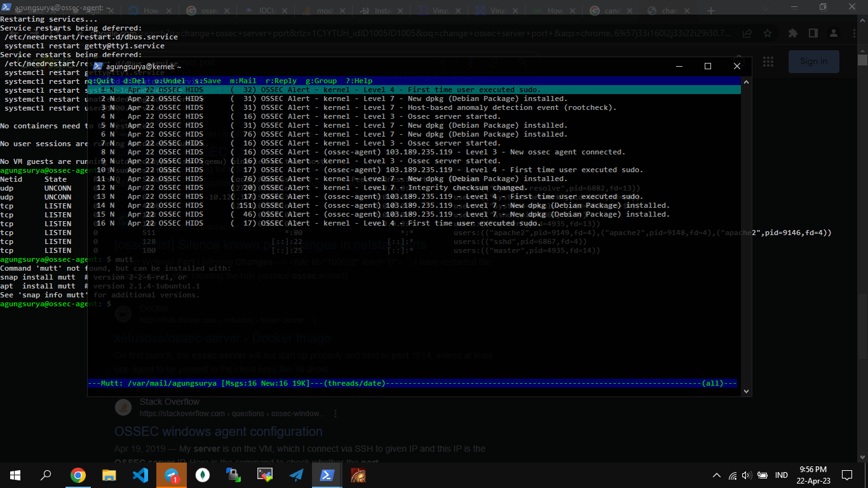Screen dimensions: 868x488
Task: Open Visual Studio Code from taskbar
Action: click(x=140, y=475)
